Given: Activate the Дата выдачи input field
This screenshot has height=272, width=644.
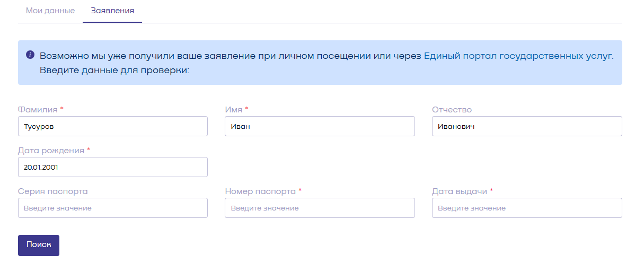Looking at the screenshot, I should tap(527, 208).
